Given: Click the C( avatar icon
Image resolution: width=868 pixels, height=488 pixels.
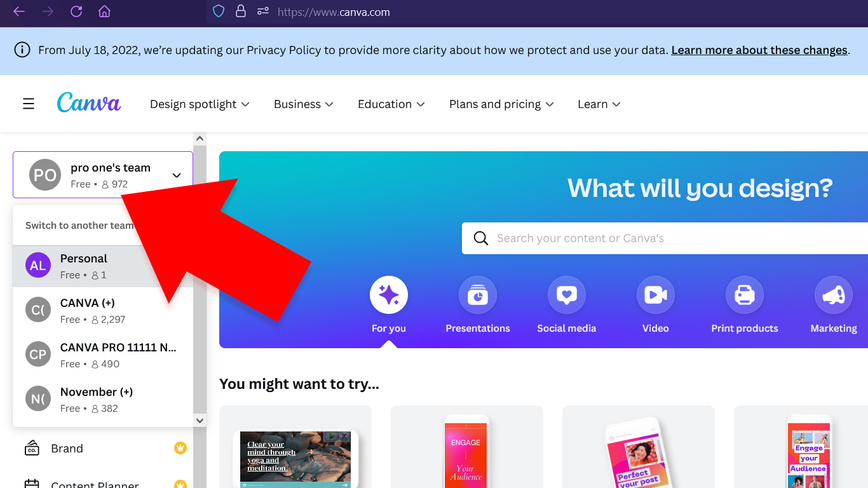Looking at the screenshot, I should coord(38,310).
